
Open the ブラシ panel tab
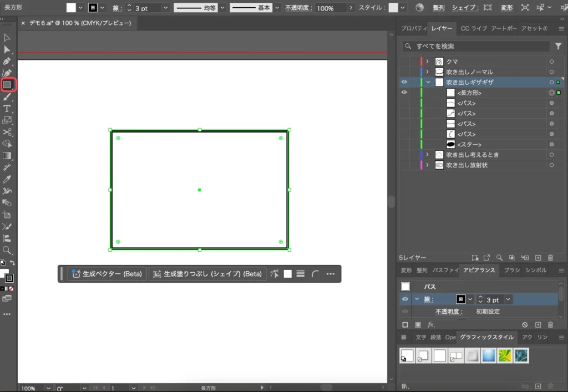(512, 271)
